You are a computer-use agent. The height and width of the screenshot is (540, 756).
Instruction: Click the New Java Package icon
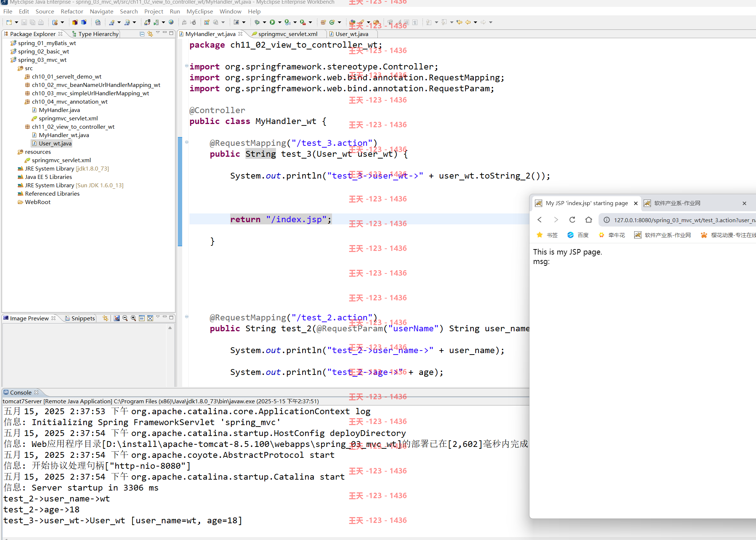(323, 23)
